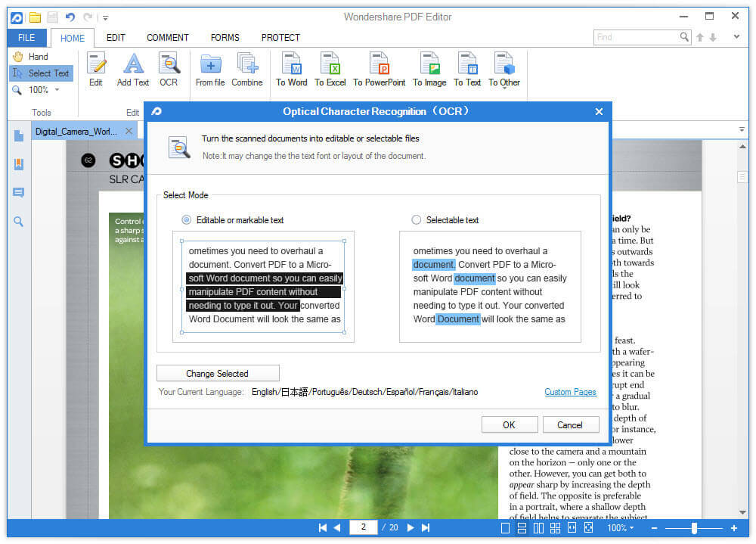
Task: Go to the first page
Action: [323, 527]
